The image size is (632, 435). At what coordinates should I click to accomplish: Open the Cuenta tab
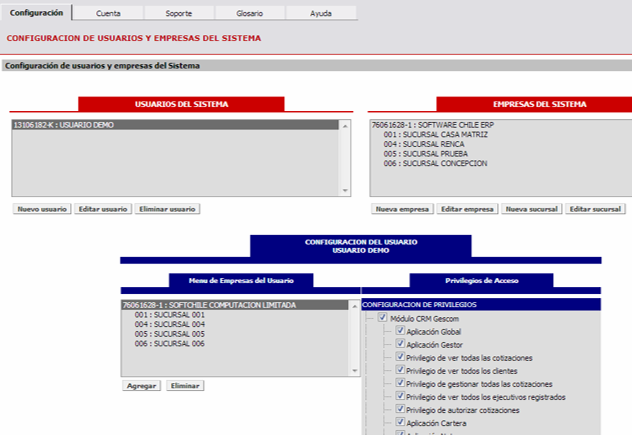tap(108, 13)
